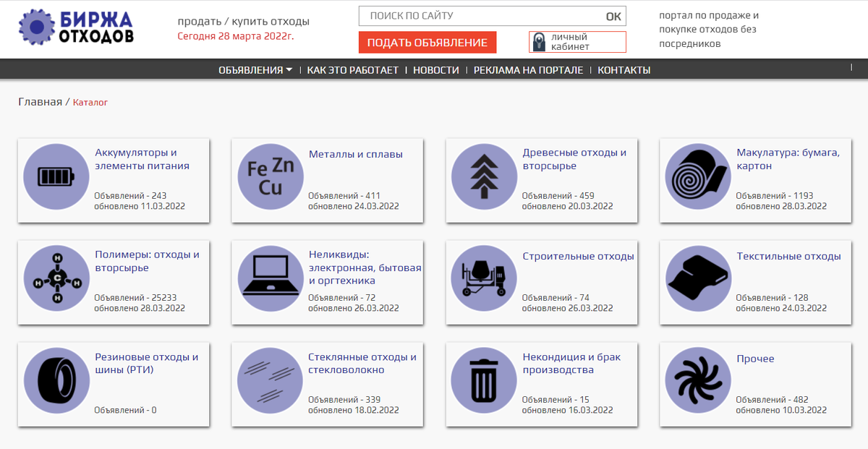Image resolution: width=868 pixels, height=449 pixels.
Task: Click the folded fabric Текстильные отходы icon
Action: [x=698, y=278]
